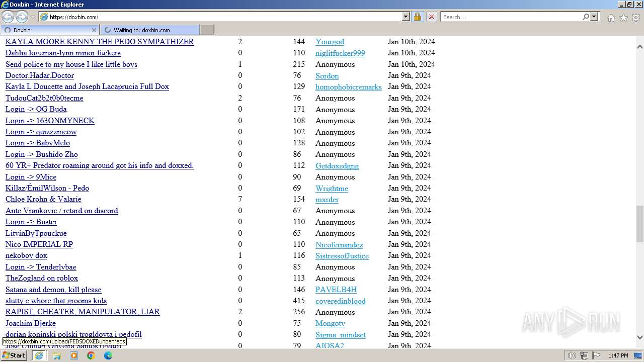The image size is (644, 362).
Task: Open the 'Login -> OG Buda' link
Action: click(36, 109)
